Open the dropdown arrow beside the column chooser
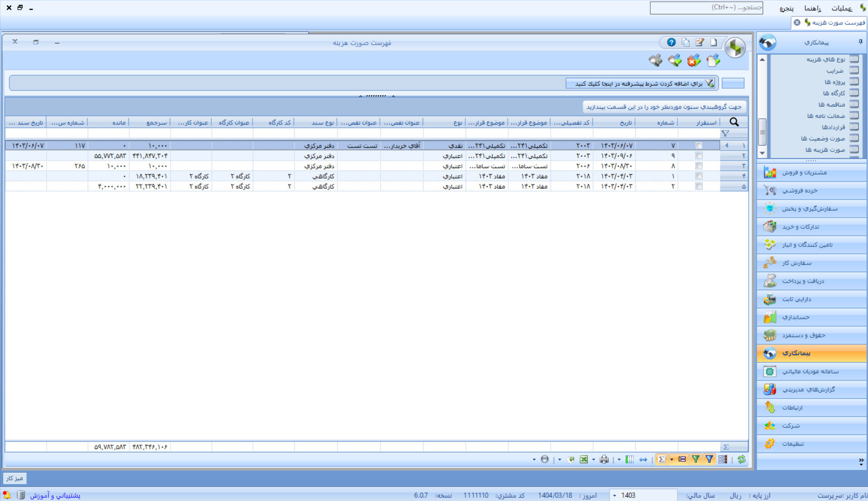Viewport: 868px width, 501px height. click(x=619, y=459)
